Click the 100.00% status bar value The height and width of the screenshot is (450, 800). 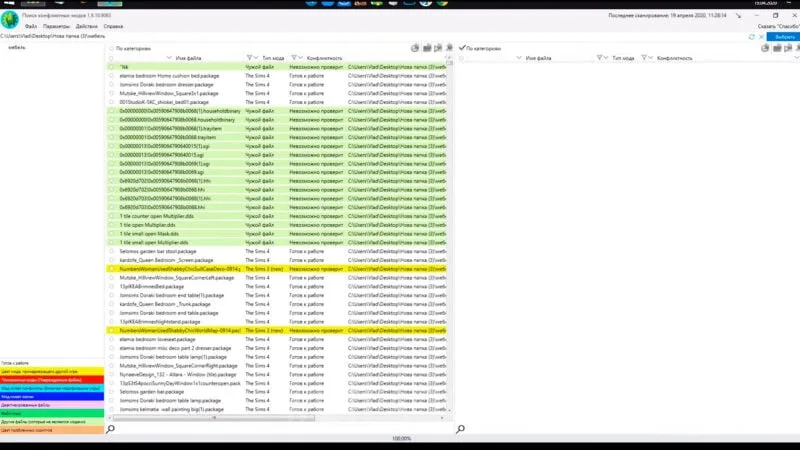click(x=402, y=438)
